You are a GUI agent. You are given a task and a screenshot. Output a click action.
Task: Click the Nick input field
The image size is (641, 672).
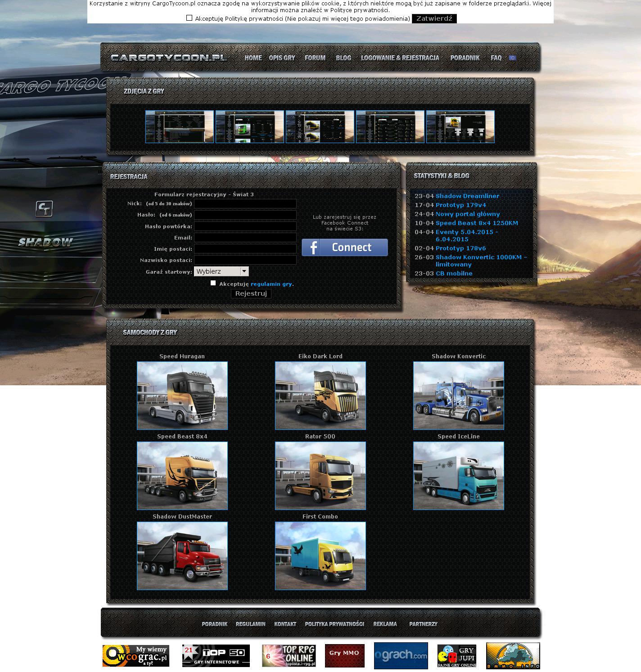click(245, 204)
